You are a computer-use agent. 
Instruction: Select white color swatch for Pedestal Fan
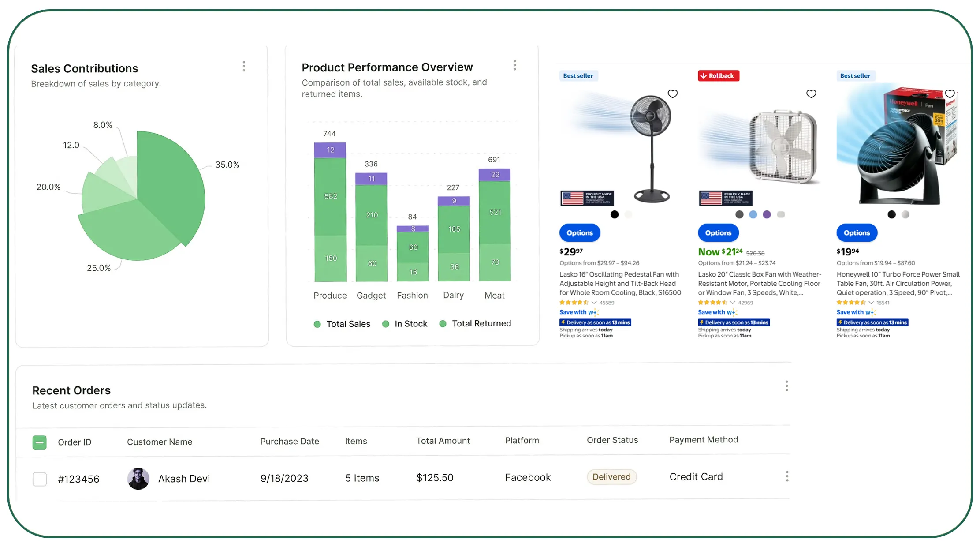(x=628, y=214)
